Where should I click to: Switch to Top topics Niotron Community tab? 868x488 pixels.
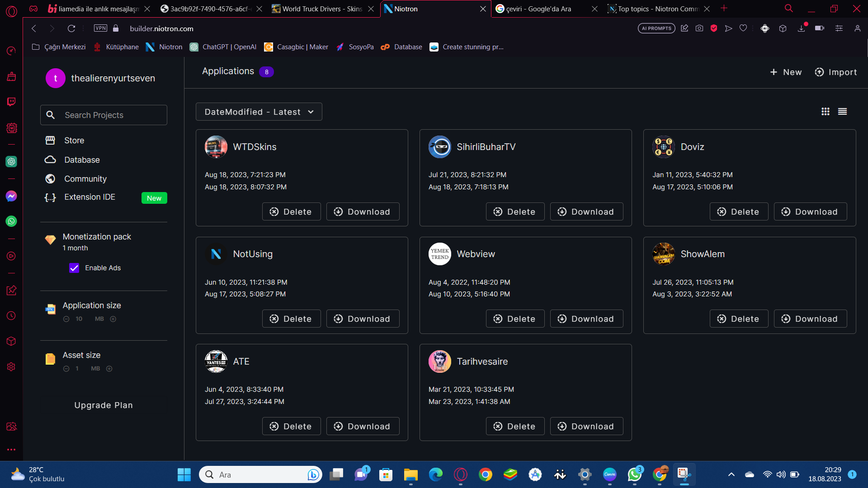point(659,9)
